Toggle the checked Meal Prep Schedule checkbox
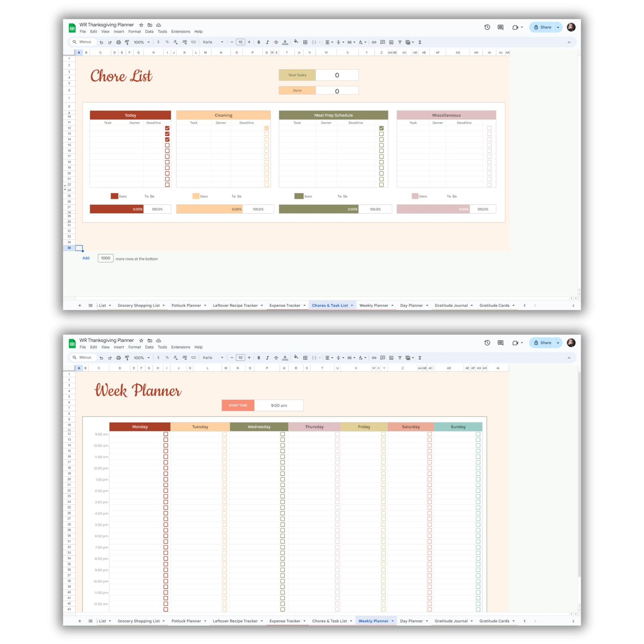644x644 pixels. [x=381, y=128]
